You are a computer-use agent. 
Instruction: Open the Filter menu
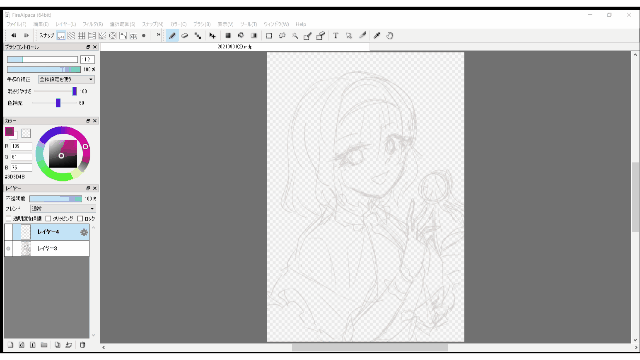tap(93, 24)
